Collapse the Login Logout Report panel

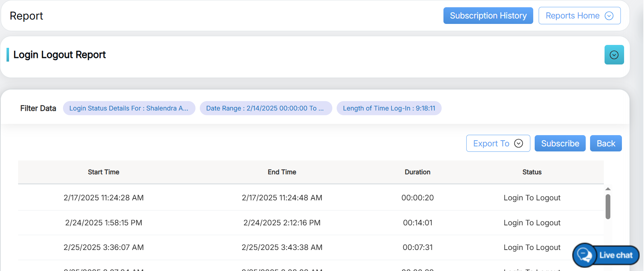point(614,55)
